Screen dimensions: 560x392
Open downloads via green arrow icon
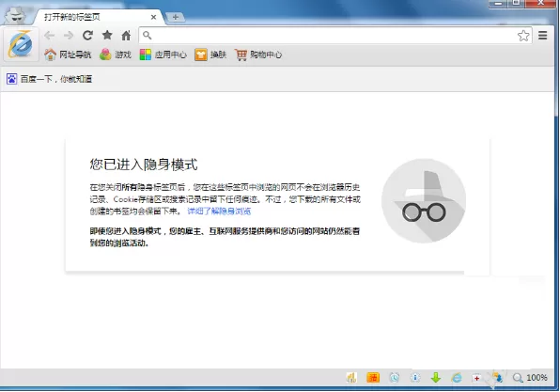tap(436, 377)
